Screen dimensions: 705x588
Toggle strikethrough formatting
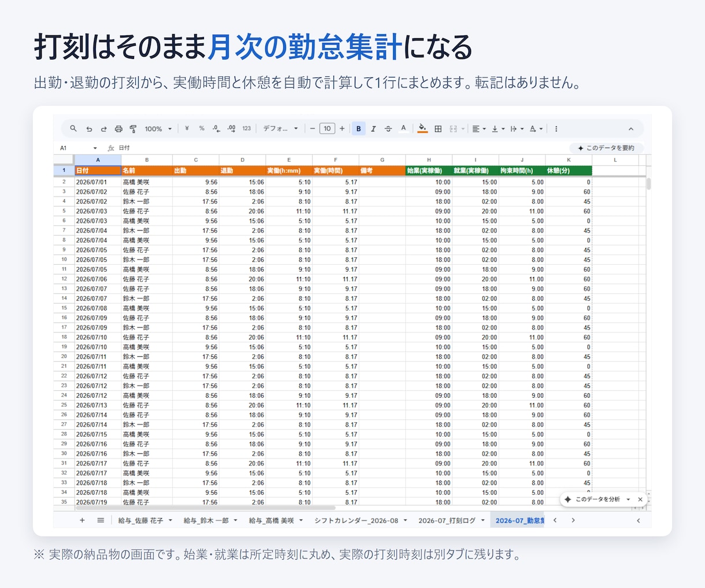coord(388,128)
